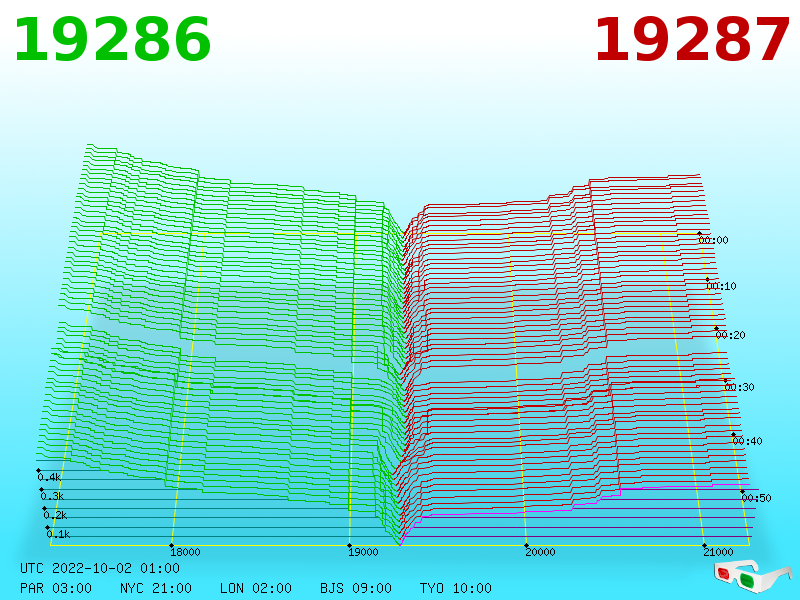Click the green 19286 price label

(112, 40)
